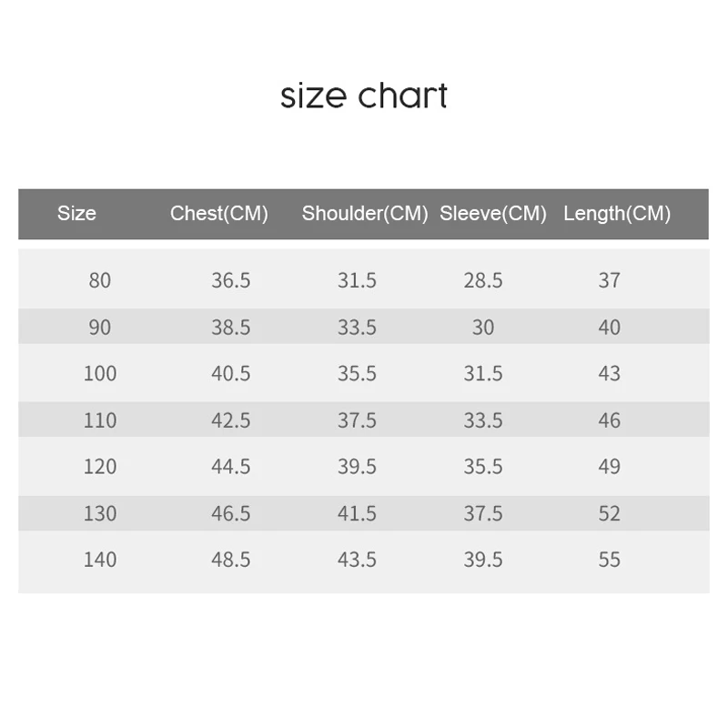Click size 120 in the Size column
728x728 pixels.
pos(100,467)
